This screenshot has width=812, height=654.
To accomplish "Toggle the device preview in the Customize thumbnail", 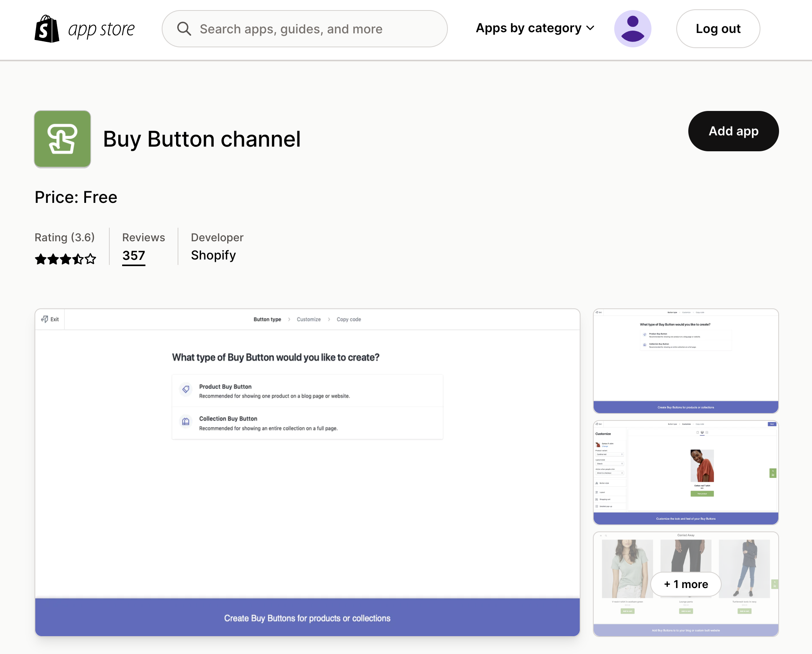I will (702, 433).
